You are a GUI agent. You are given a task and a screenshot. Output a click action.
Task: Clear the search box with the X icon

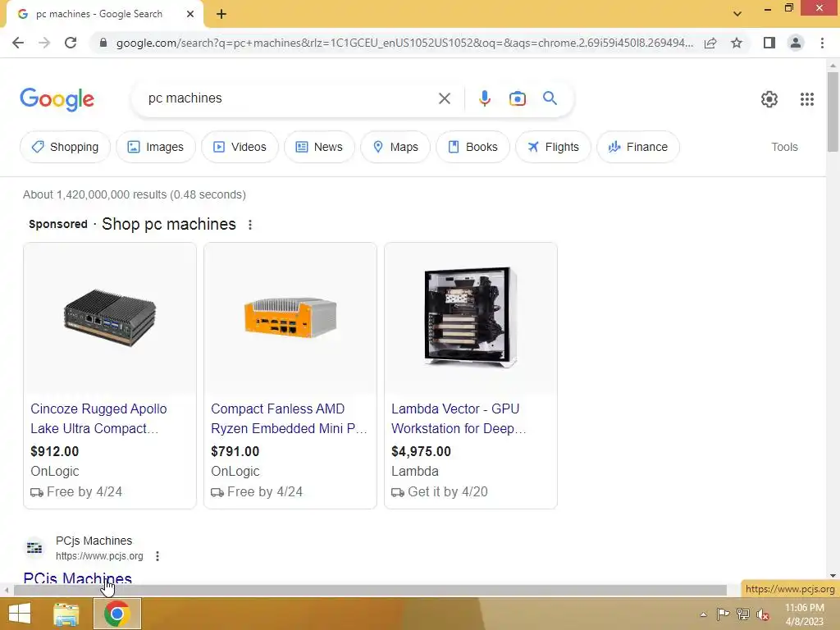[444, 98]
